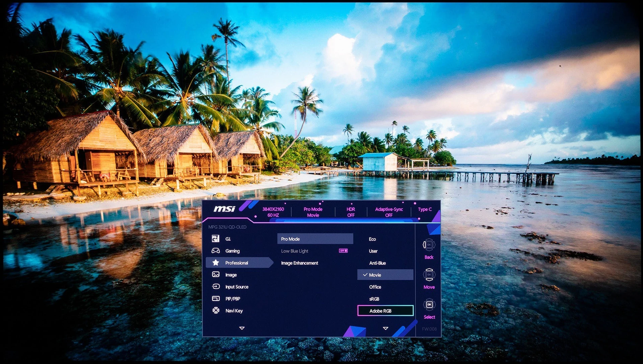Click the Move joystick icon
The height and width of the screenshot is (364, 643).
[x=429, y=275]
